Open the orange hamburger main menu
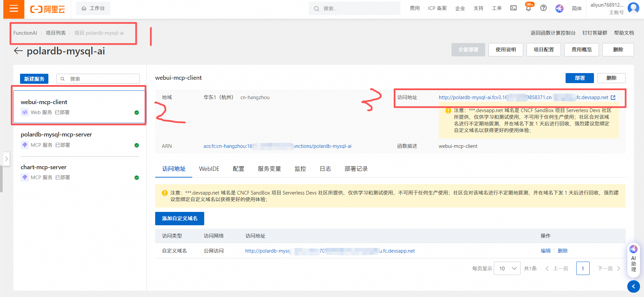This screenshot has height=297, width=644. click(x=14, y=9)
